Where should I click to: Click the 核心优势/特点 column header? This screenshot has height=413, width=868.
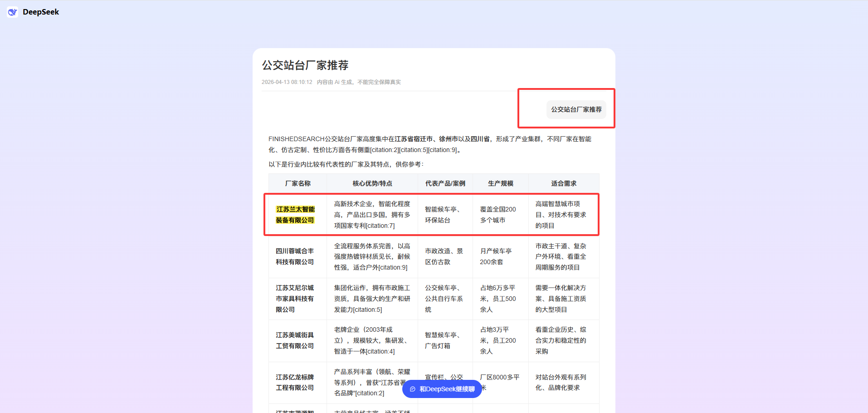coord(372,183)
